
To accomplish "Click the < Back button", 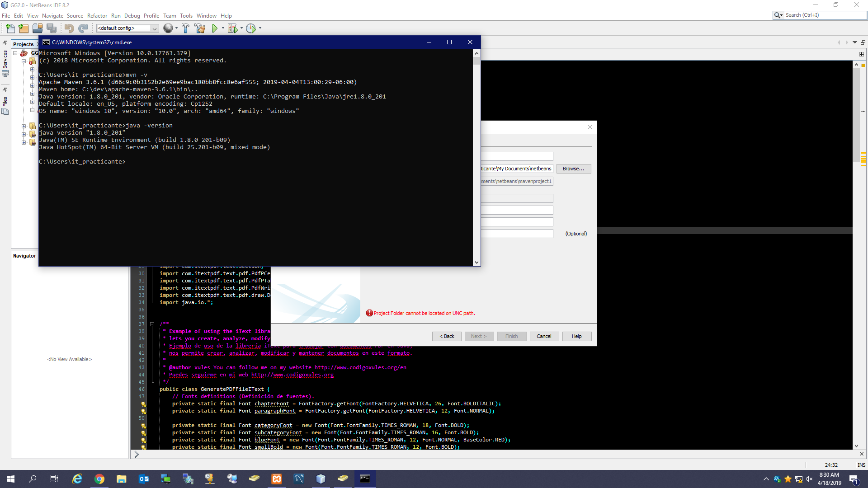I will pos(447,336).
